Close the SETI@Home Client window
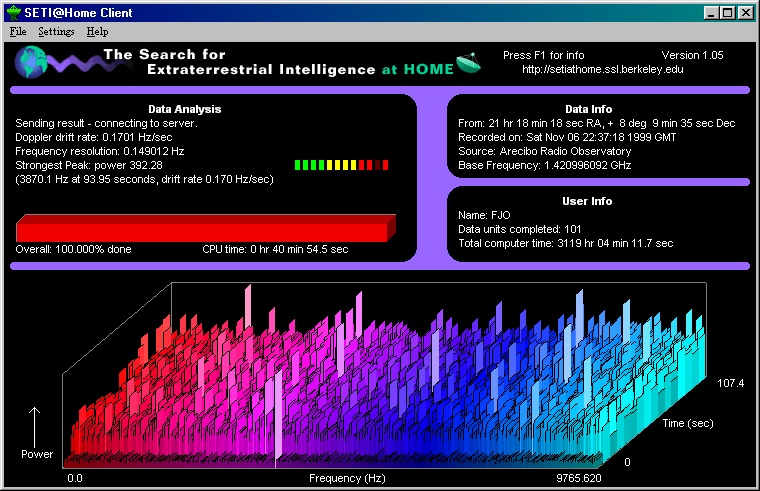The image size is (760, 491). pos(746,13)
